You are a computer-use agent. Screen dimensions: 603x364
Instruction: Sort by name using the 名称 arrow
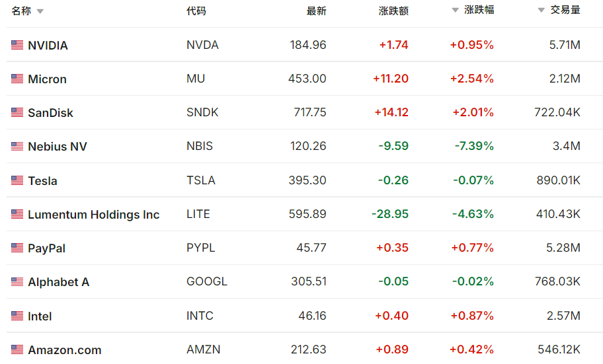pos(40,11)
